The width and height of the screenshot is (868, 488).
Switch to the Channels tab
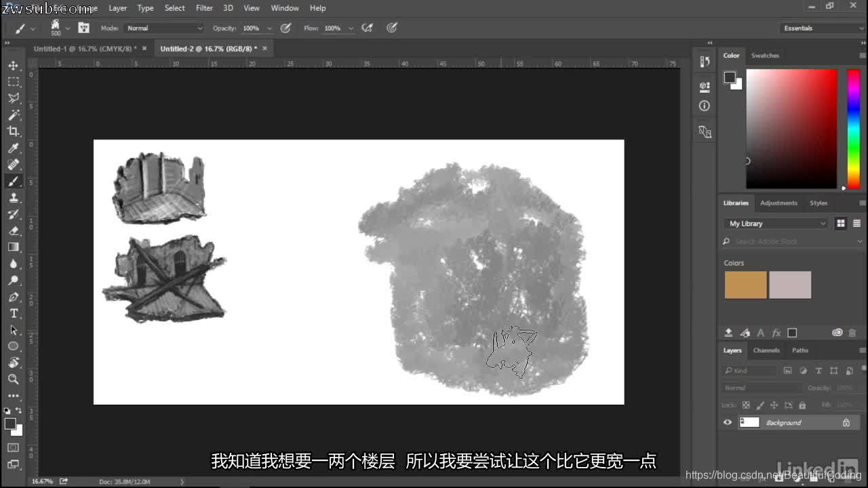click(766, 350)
